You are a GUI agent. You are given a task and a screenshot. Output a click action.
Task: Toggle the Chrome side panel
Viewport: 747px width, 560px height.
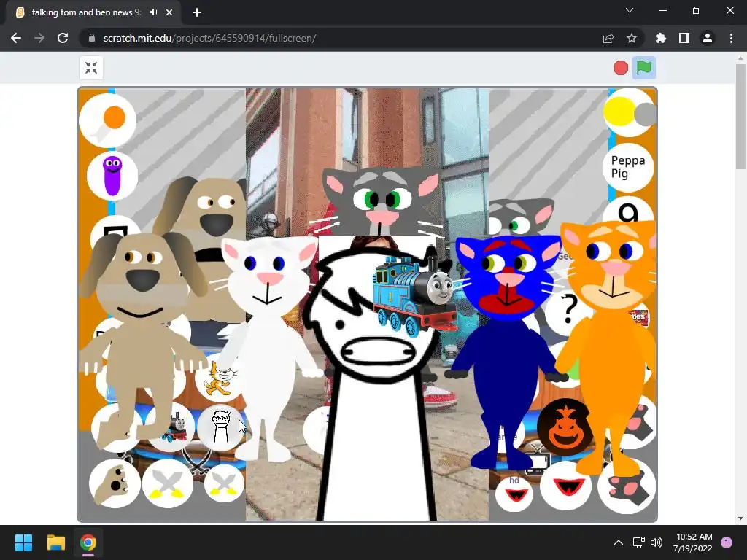[x=684, y=38]
